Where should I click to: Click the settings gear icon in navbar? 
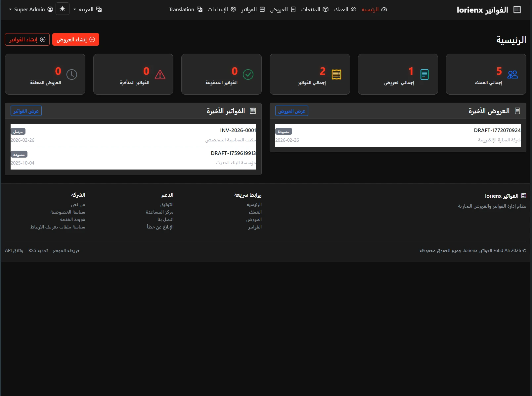[x=233, y=9]
